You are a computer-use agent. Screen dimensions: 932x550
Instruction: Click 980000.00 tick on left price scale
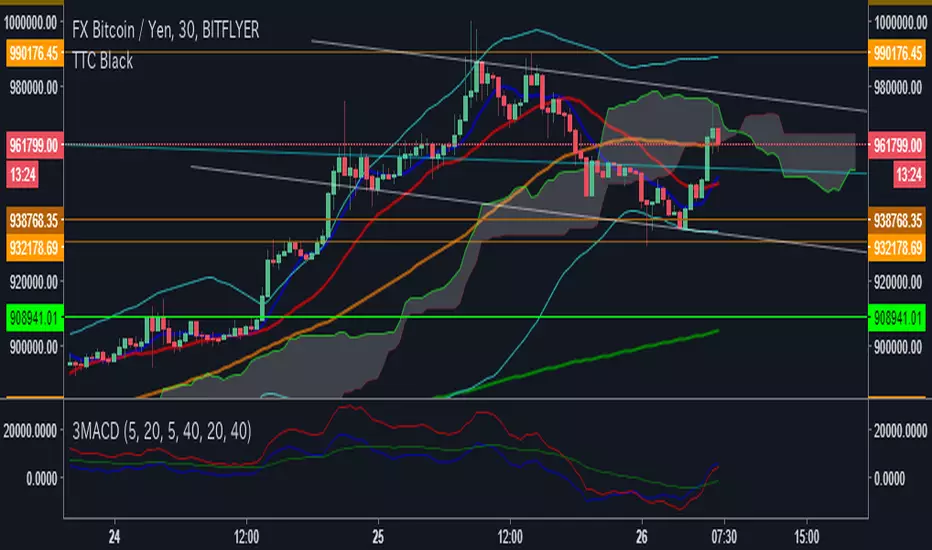[34, 88]
